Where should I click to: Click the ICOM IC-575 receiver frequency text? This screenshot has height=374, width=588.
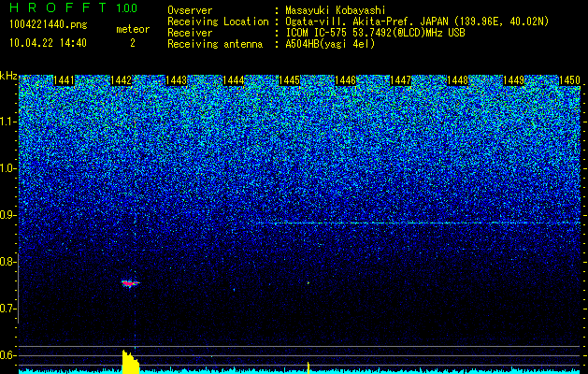tap(375, 33)
